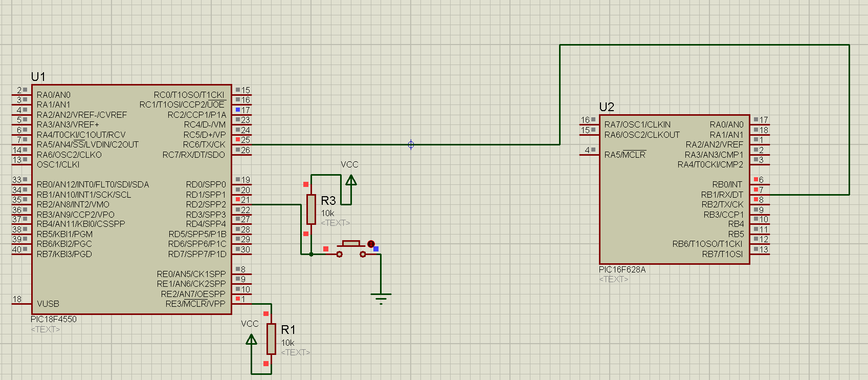The image size is (868, 380).
Task: Click the <TEXT> placeholder under PIC16F628A
Action: (x=614, y=279)
